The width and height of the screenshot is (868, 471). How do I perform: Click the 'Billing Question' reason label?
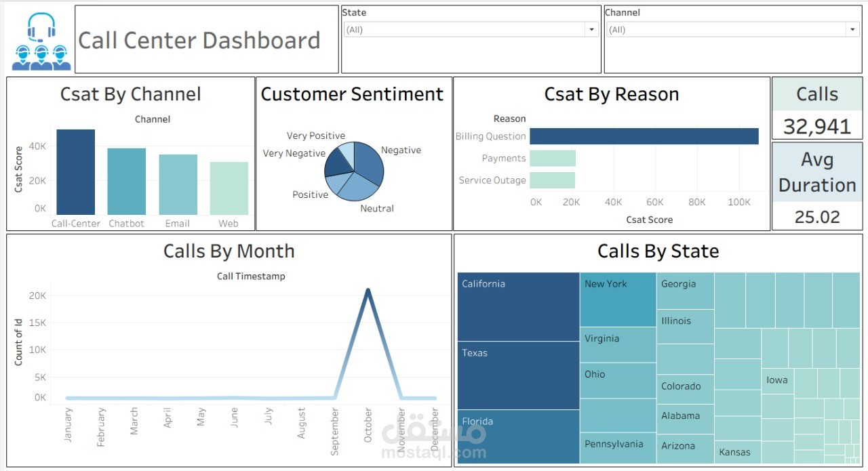490,136
